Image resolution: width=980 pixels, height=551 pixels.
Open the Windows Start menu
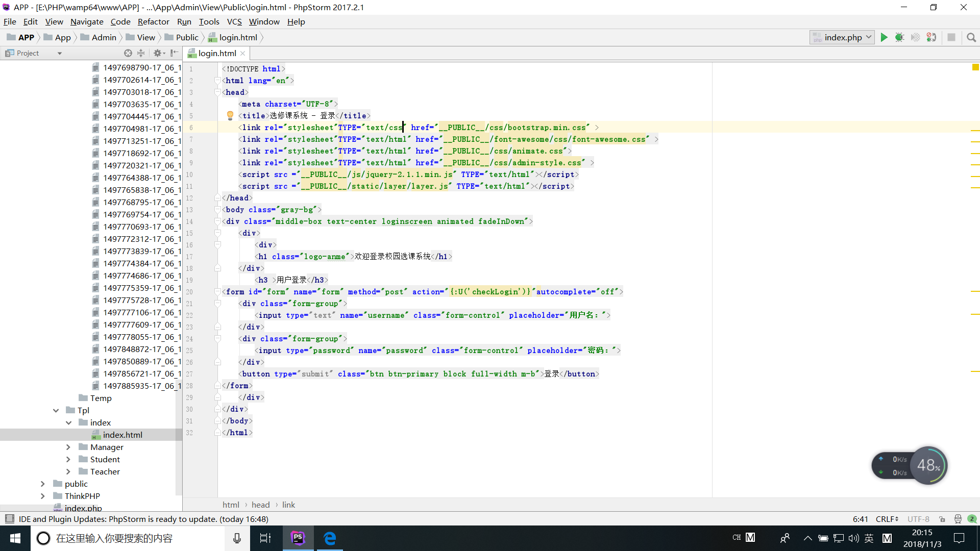pyautogui.click(x=15, y=538)
